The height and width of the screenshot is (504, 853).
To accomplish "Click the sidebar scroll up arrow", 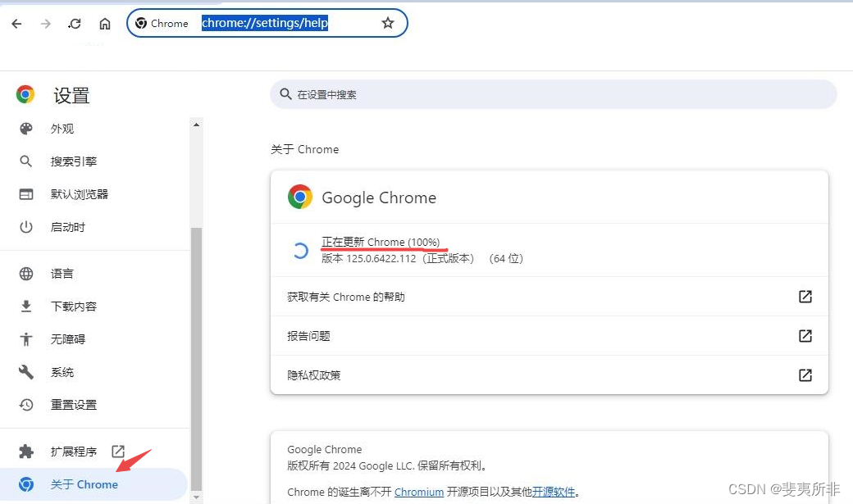I will pos(196,125).
